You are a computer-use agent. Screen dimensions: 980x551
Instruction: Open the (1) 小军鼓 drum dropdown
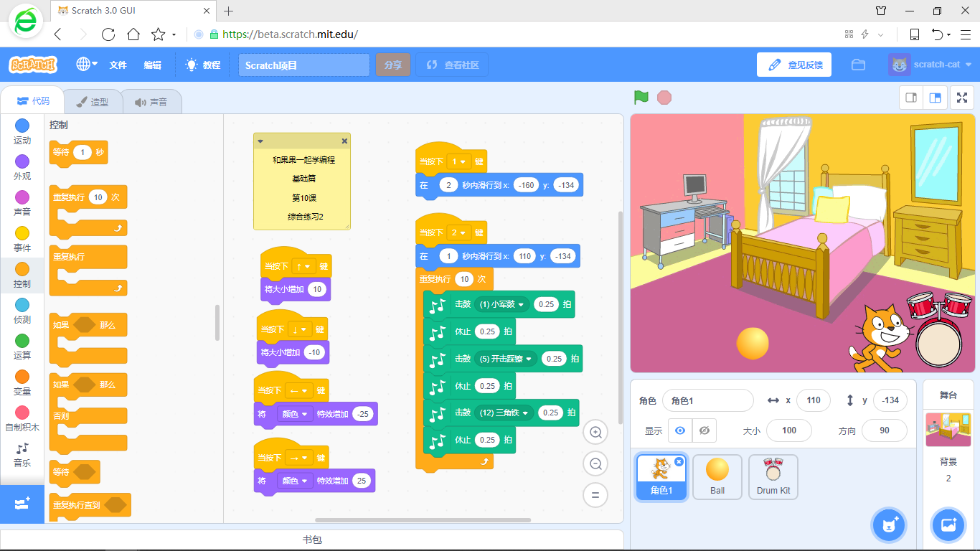pyautogui.click(x=501, y=304)
